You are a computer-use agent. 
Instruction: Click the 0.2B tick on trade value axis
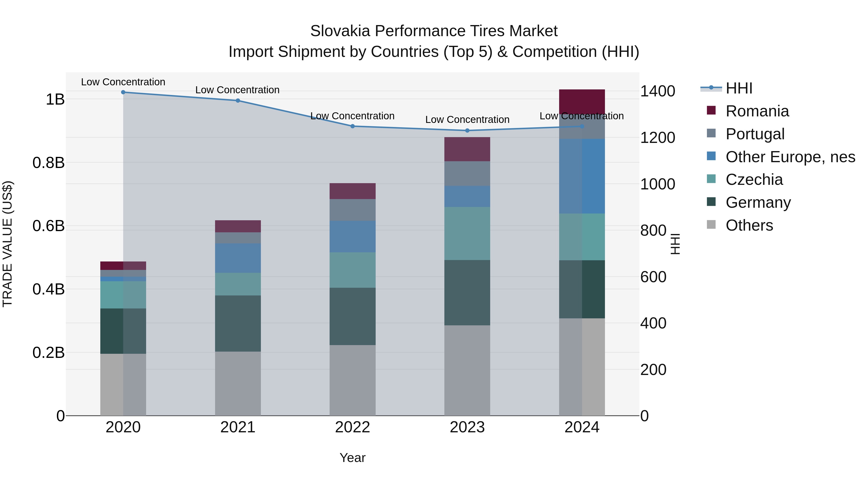click(x=48, y=353)
